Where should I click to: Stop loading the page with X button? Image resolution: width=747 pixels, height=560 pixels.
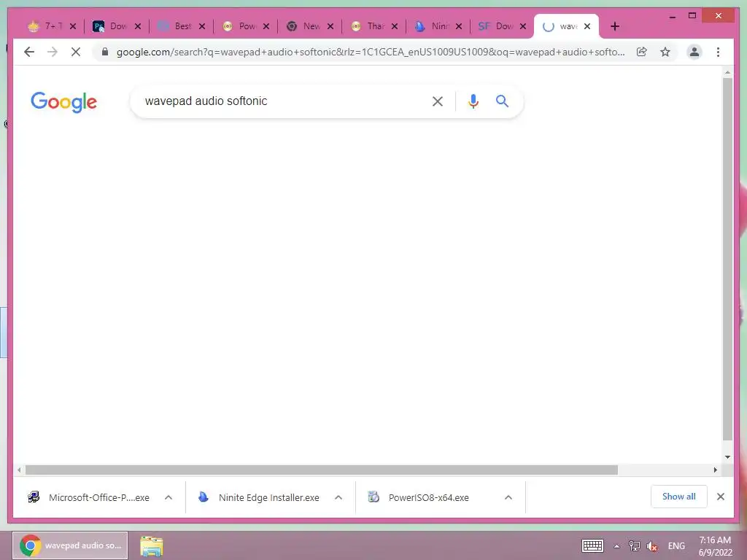point(76,52)
